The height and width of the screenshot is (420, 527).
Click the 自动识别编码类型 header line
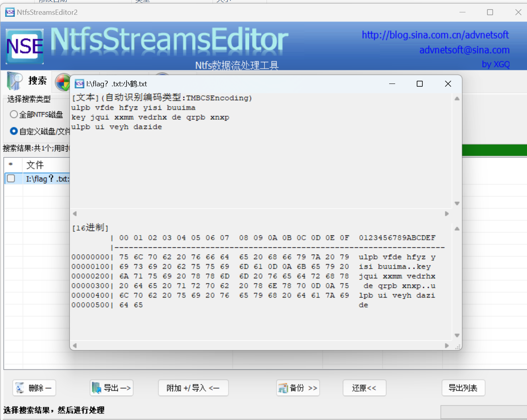tap(162, 98)
